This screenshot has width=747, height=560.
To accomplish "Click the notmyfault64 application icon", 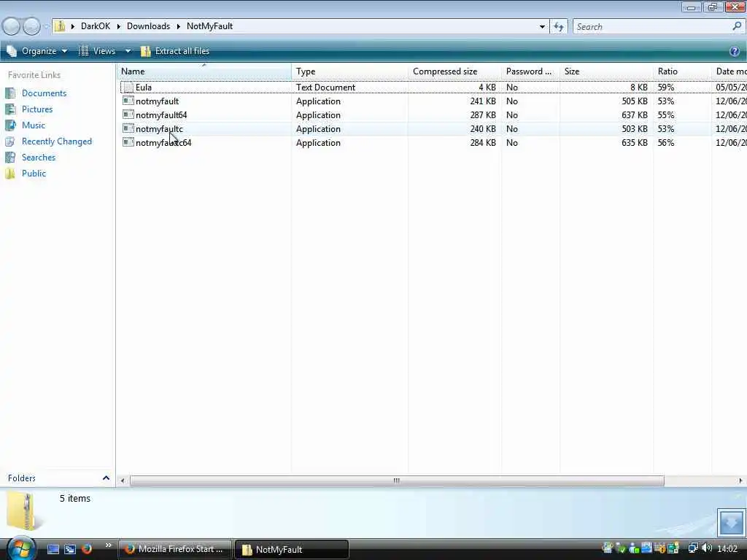I will coord(128,114).
